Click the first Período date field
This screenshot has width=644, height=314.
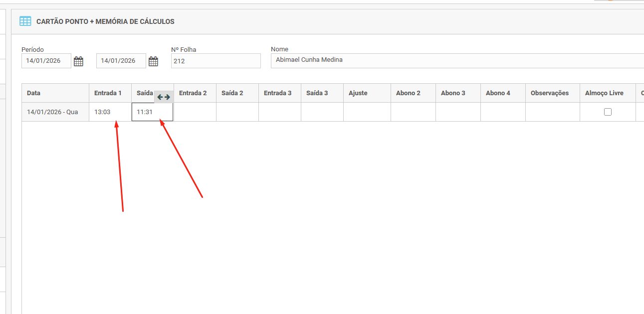[x=46, y=61]
